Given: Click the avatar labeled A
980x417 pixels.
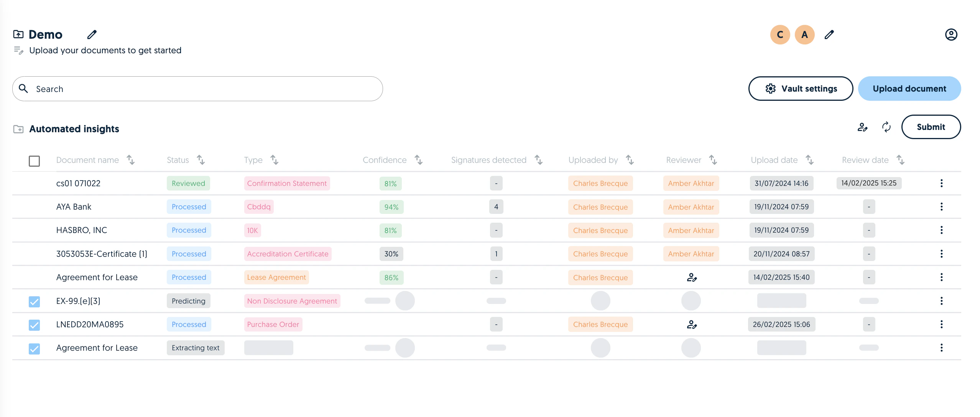Looking at the screenshot, I should [804, 34].
